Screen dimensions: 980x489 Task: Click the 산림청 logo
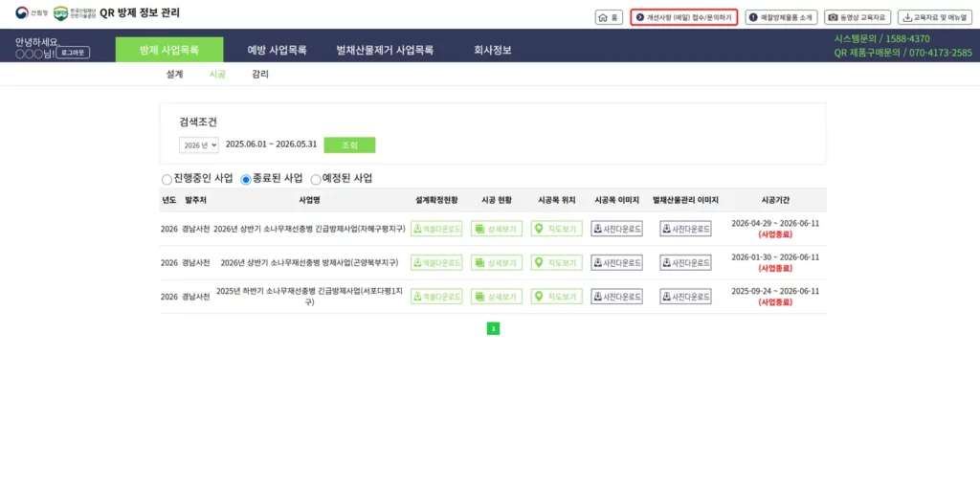[32, 13]
